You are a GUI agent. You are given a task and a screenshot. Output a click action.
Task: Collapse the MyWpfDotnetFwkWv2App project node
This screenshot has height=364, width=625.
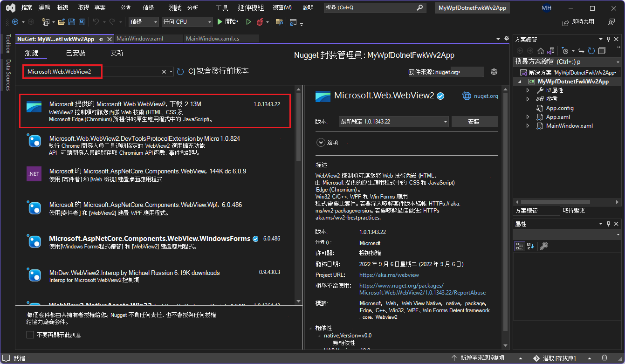click(x=519, y=82)
